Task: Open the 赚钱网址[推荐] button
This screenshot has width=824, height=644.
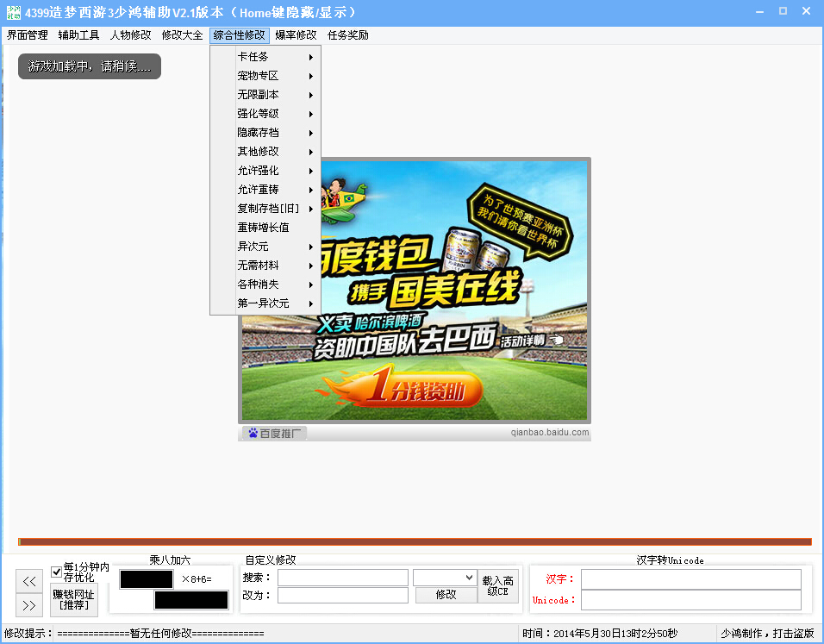Action: tap(73, 600)
